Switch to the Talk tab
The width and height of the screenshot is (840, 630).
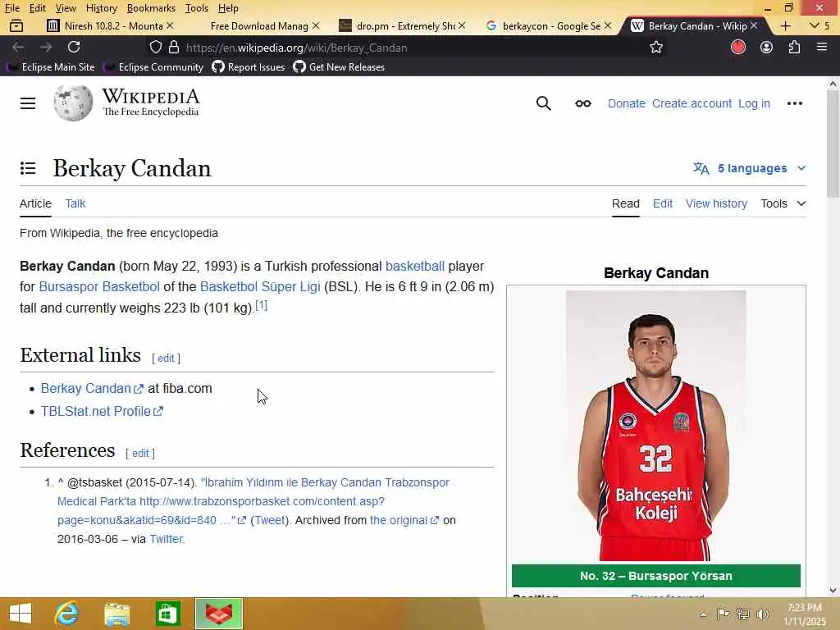point(75,203)
